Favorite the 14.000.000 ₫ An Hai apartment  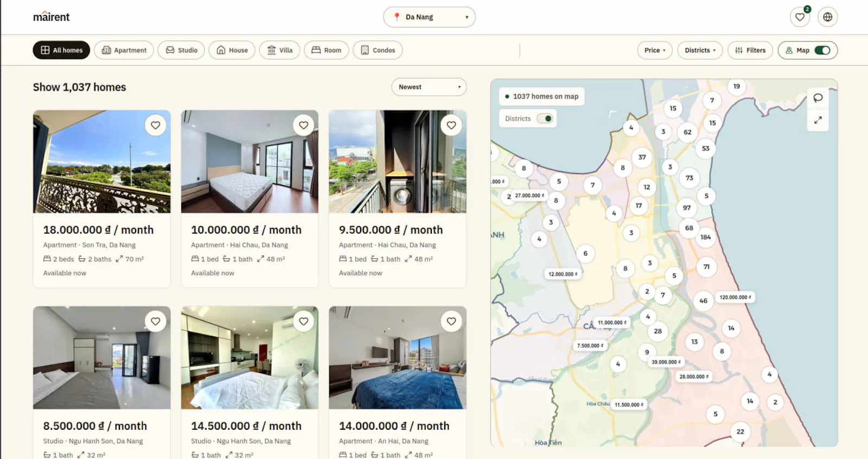(x=451, y=321)
